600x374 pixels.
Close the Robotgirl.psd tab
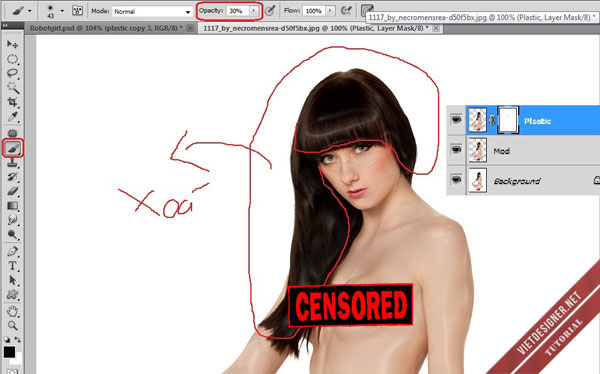190,28
